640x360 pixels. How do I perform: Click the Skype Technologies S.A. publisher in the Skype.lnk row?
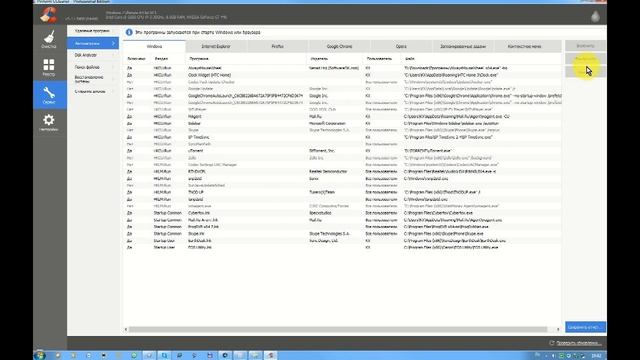[x=329, y=233]
